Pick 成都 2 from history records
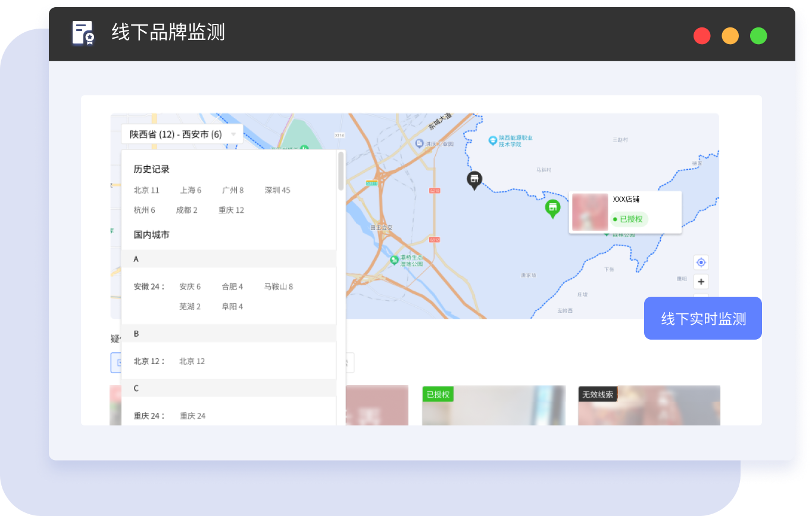812x516 pixels. 186,210
